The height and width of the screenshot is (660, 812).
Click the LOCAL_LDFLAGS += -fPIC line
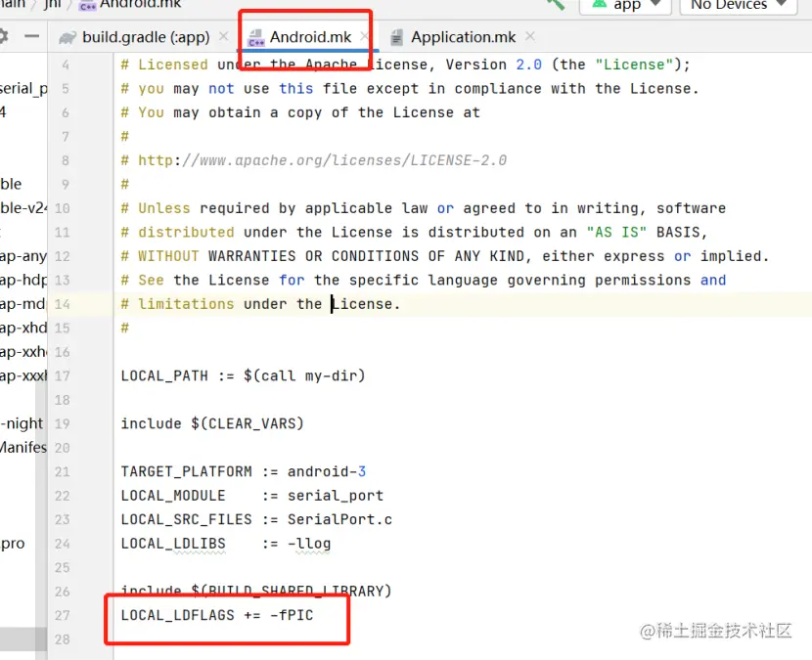217,615
